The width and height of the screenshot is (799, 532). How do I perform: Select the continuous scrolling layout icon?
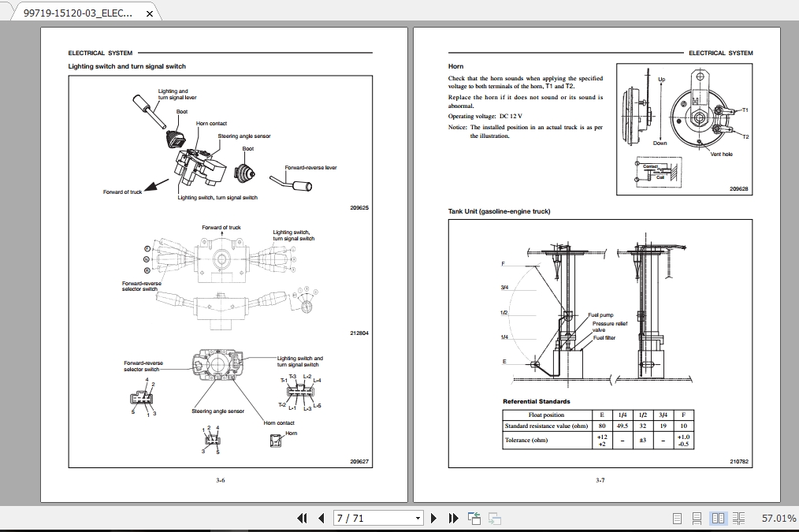[696, 519]
